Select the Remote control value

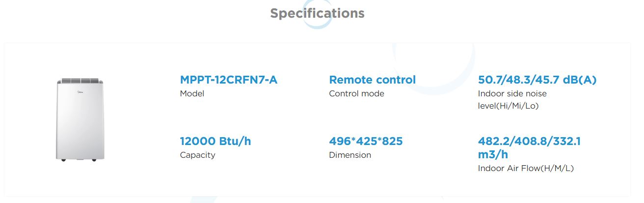point(372,80)
